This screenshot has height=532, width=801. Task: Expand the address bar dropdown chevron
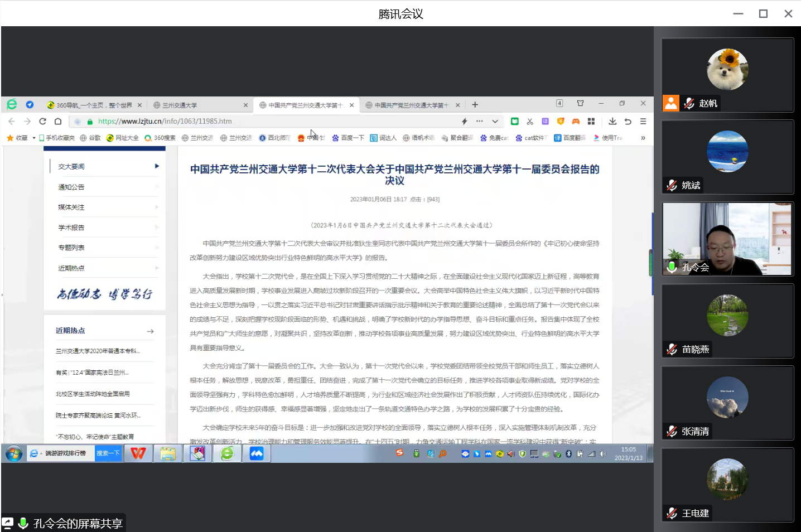(495, 121)
